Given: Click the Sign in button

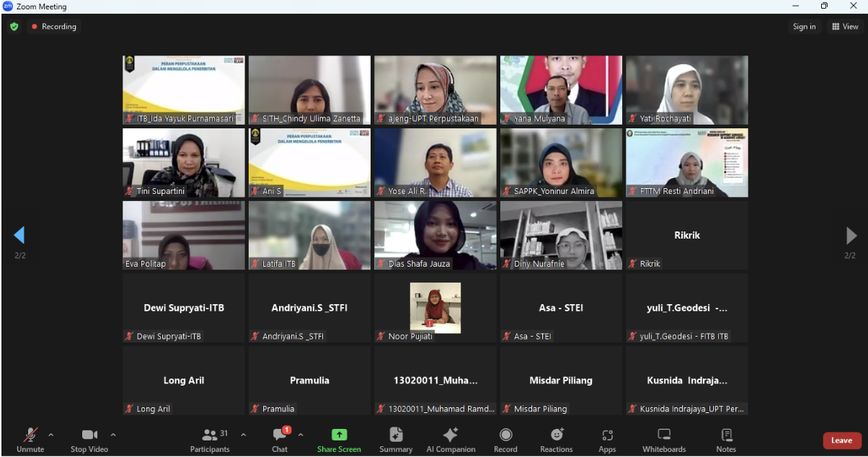Looking at the screenshot, I should 804,27.
